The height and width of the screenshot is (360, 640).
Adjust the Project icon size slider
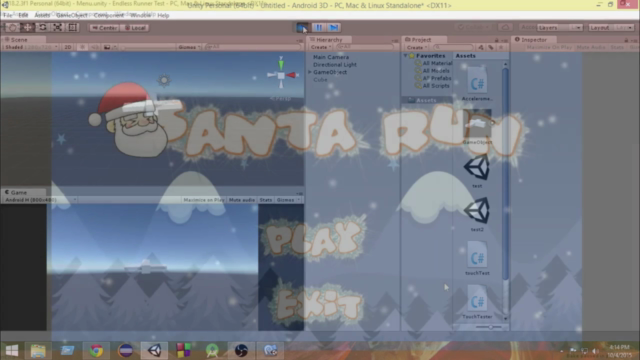pyautogui.click(x=489, y=327)
